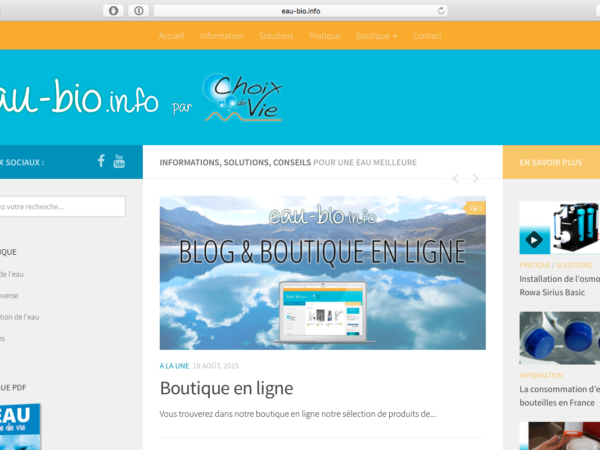Image resolution: width=600 pixels, height=450 pixels.
Task: Open the Boutique en ligne article title
Action: click(227, 388)
